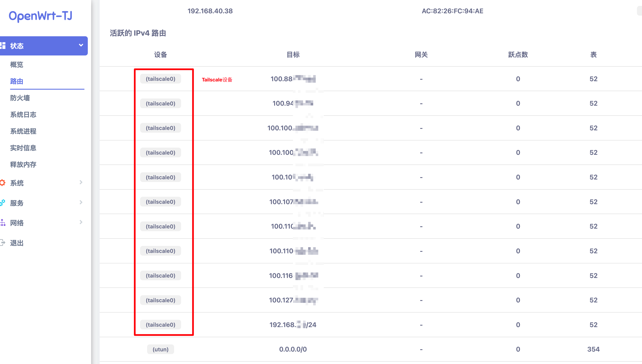Expand the 网络 menu arrow
The image size is (642, 364).
tap(81, 222)
